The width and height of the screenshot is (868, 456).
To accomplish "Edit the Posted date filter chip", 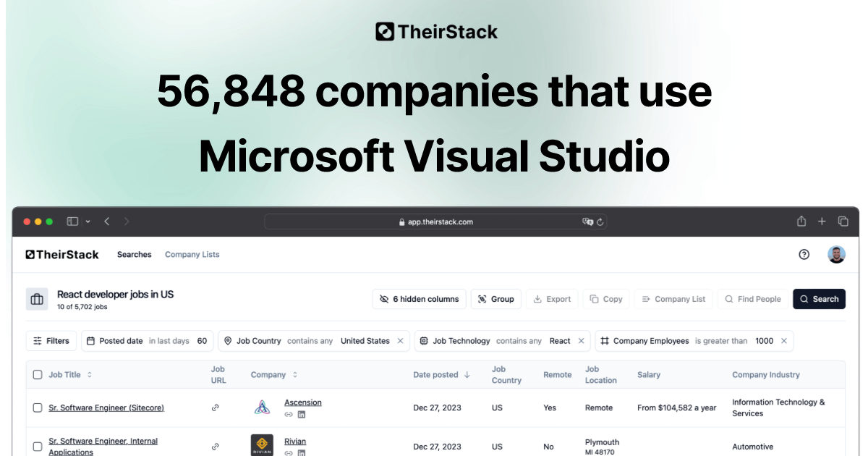I will 148,341.
